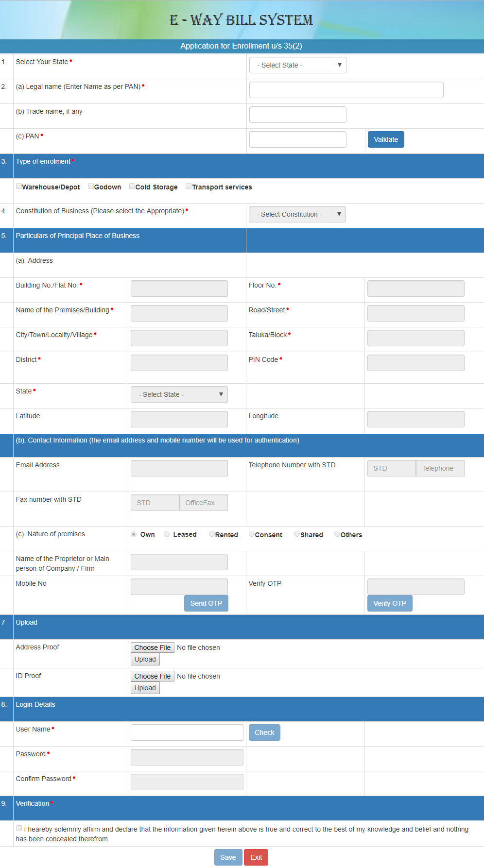Viewport: 484px width, 868px height.
Task: Choose the Rented radio option
Action: point(212,534)
